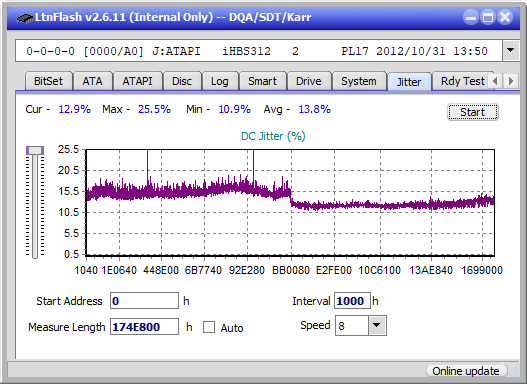Click the Online update button
The height and width of the screenshot is (384, 527).
point(466,371)
